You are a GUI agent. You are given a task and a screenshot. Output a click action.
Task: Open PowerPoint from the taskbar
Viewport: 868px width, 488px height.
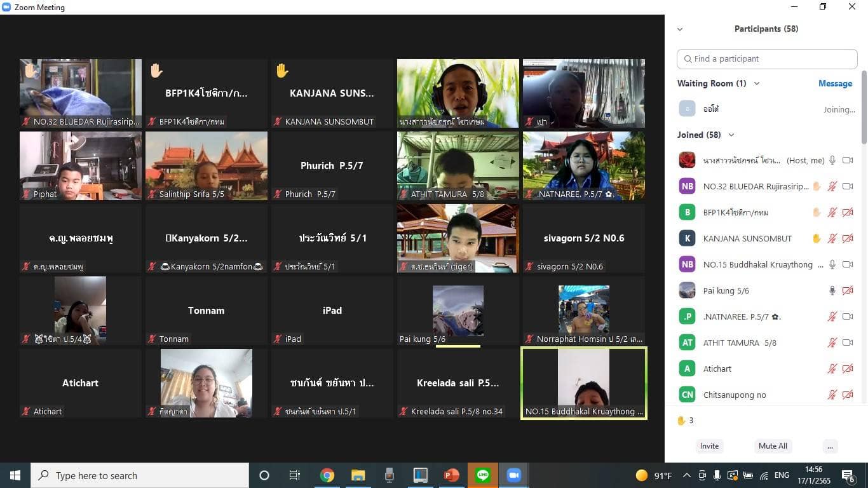(452, 475)
